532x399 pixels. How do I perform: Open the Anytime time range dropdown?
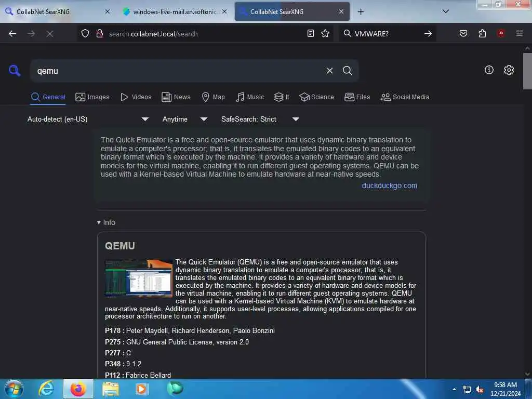184,119
